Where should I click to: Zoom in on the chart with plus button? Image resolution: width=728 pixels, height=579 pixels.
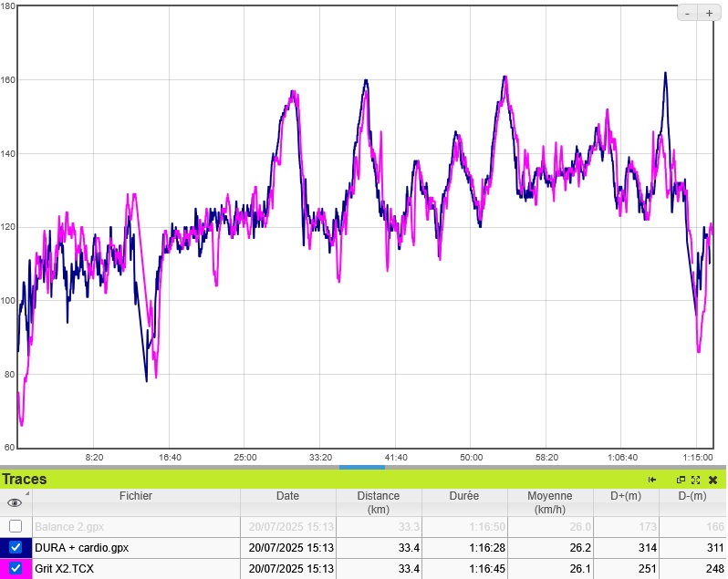709,13
